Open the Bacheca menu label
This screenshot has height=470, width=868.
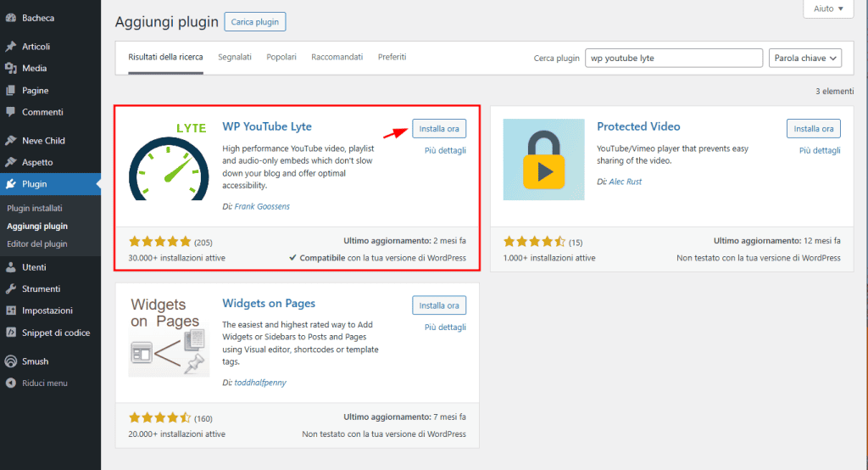click(x=38, y=18)
